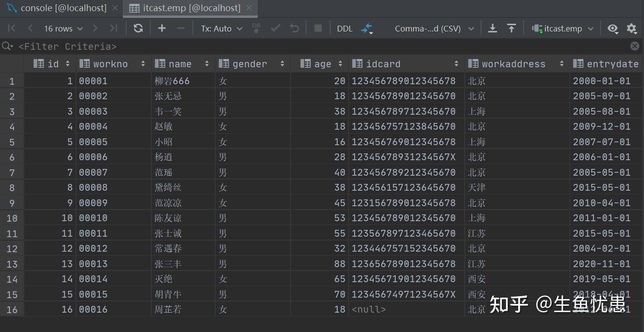Viewport: 644px width, 332px height.
Task: Sort by the idcard column header
Action: click(x=406, y=64)
